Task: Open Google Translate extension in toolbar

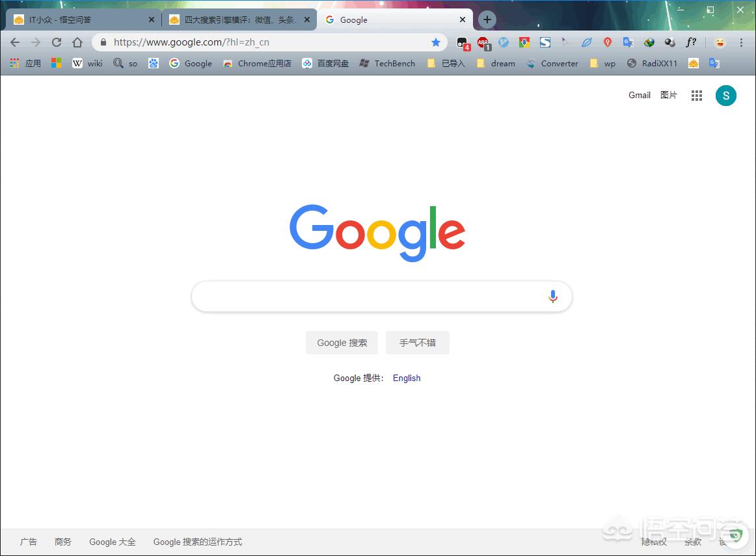Action: pyautogui.click(x=628, y=42)
